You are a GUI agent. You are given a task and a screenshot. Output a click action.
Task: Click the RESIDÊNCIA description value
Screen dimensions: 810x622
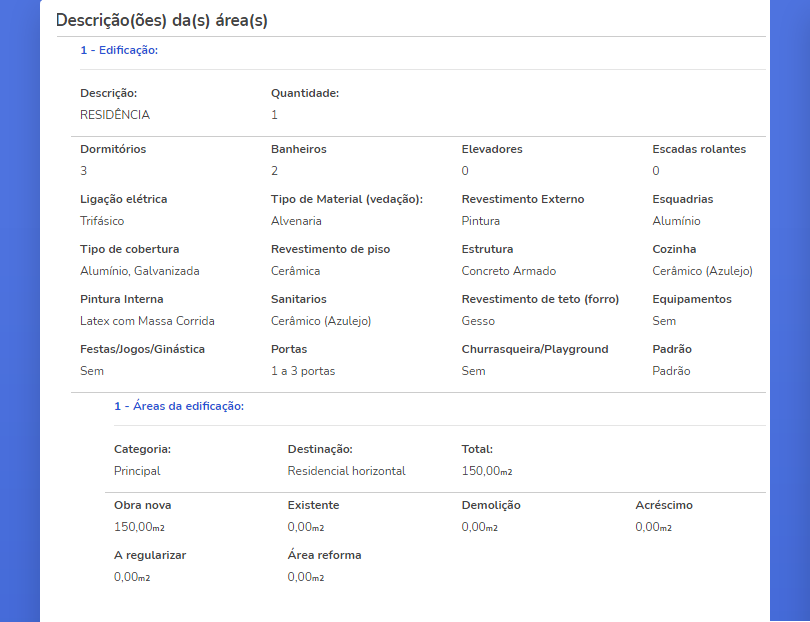(x=115, y=115)
